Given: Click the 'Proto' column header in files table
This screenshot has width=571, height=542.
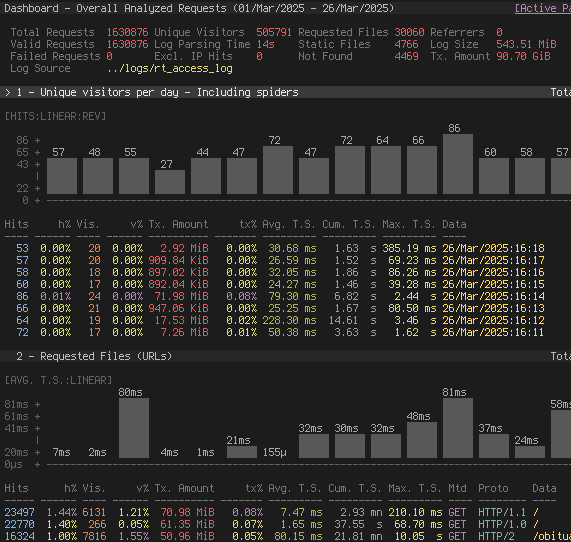Looking at the screenshot, I should point(493,488).
